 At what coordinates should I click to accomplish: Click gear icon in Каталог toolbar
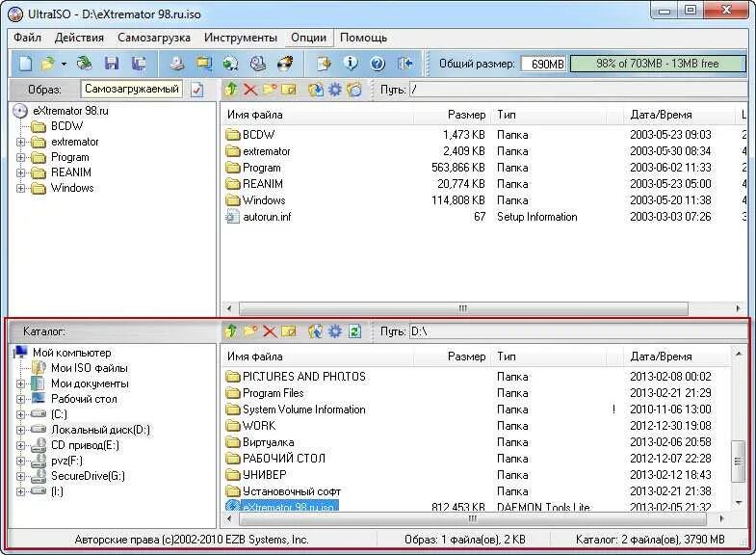point(334,331)
